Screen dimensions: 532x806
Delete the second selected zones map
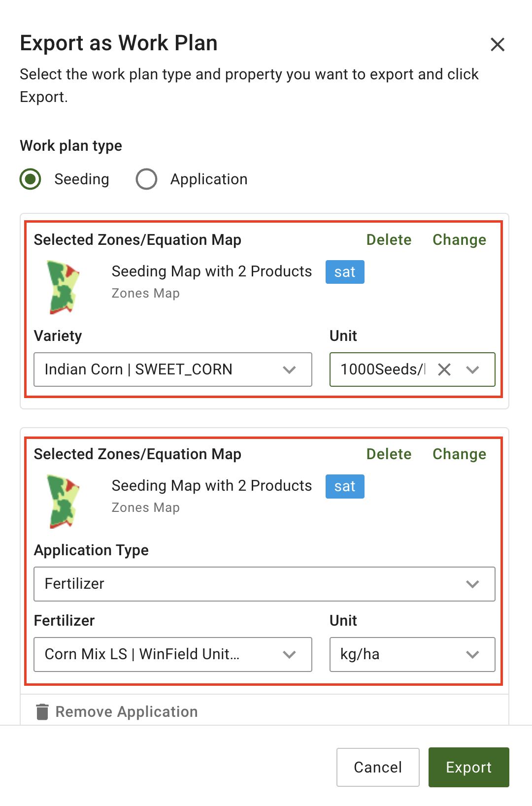[389, 454]
